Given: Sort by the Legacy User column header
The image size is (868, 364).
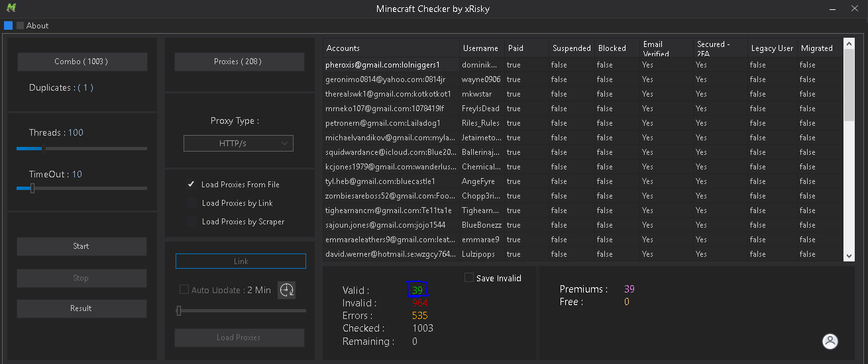Looking at the screenshot, I should click(x=773, y=48).
